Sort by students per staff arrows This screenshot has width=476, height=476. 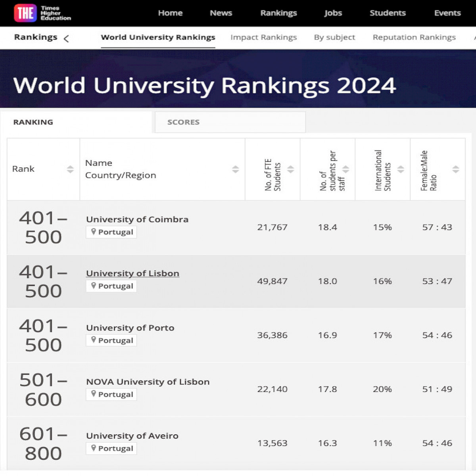pyautogui.click(x=346, y=169)
